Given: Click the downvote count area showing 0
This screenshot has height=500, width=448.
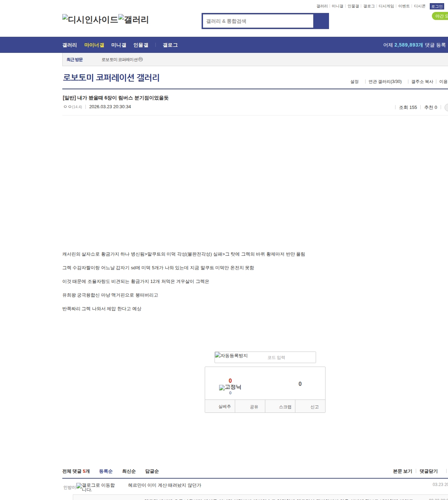Looking at the screenshot, I should tap(300, 384).
